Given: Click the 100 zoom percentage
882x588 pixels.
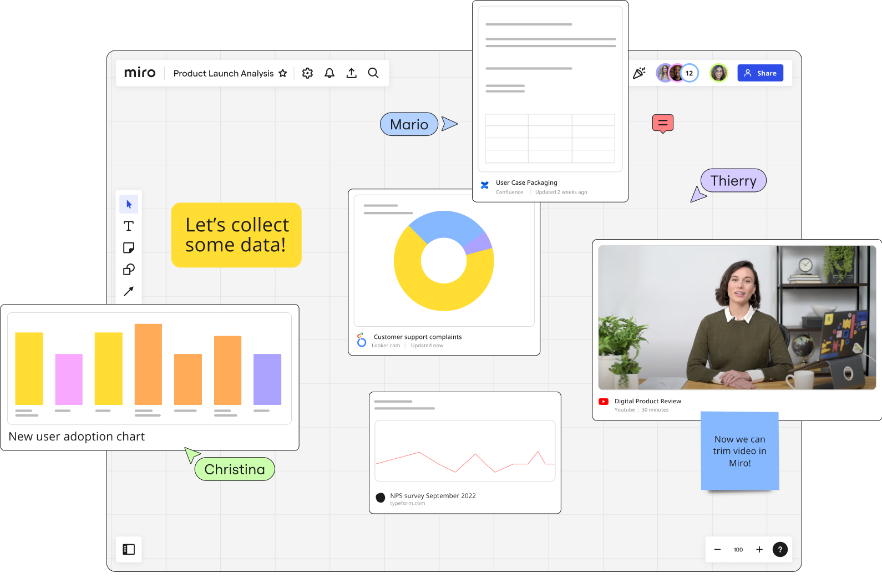Looking at the screenshot, I should (738, 550).
